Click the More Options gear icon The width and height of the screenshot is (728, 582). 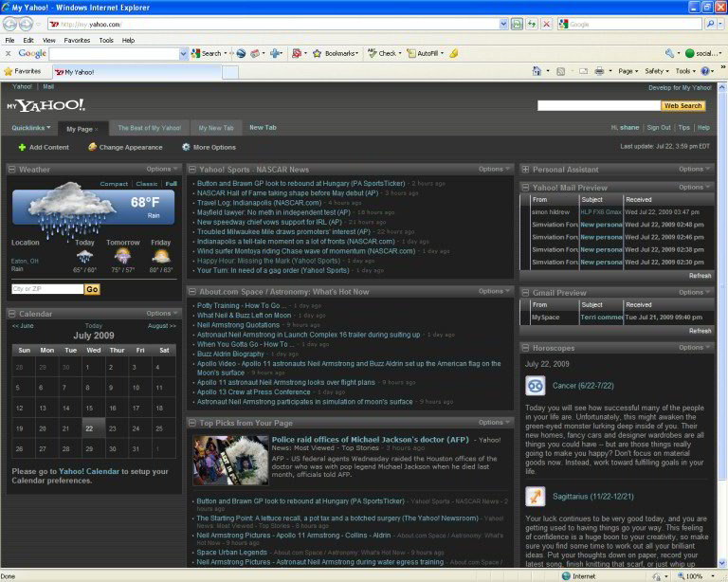coord(186,147)
